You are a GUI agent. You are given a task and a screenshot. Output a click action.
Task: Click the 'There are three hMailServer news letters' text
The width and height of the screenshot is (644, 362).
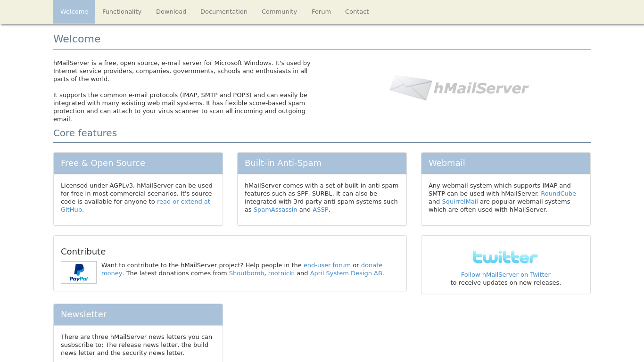(137, 345)
